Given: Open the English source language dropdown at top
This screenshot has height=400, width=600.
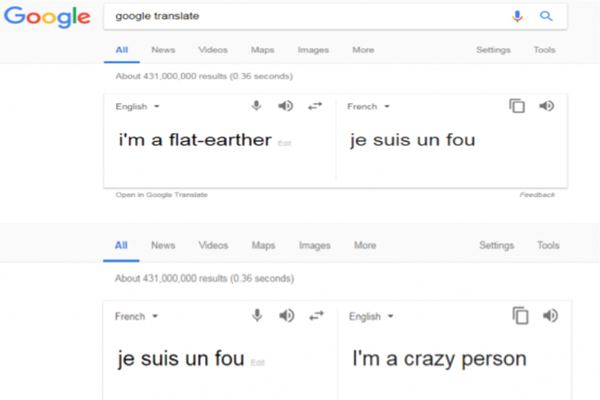Looking at the screenshot, I should (137, 106).
